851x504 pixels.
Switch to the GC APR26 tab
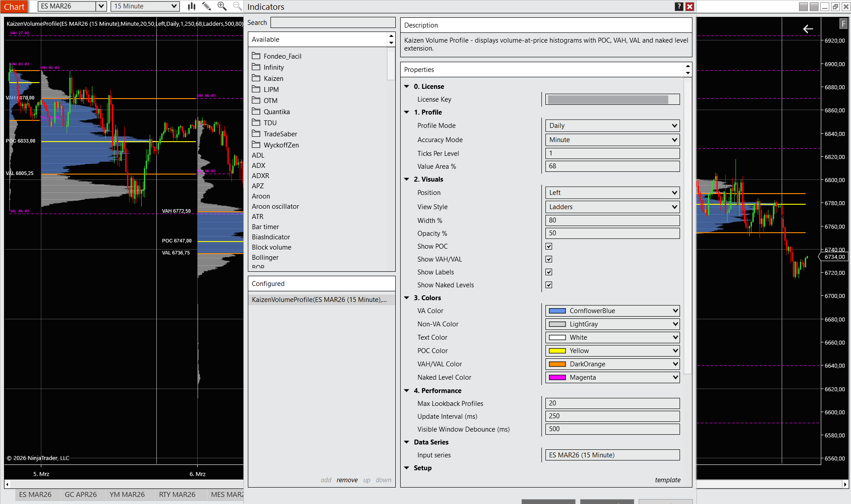(80, 494)
